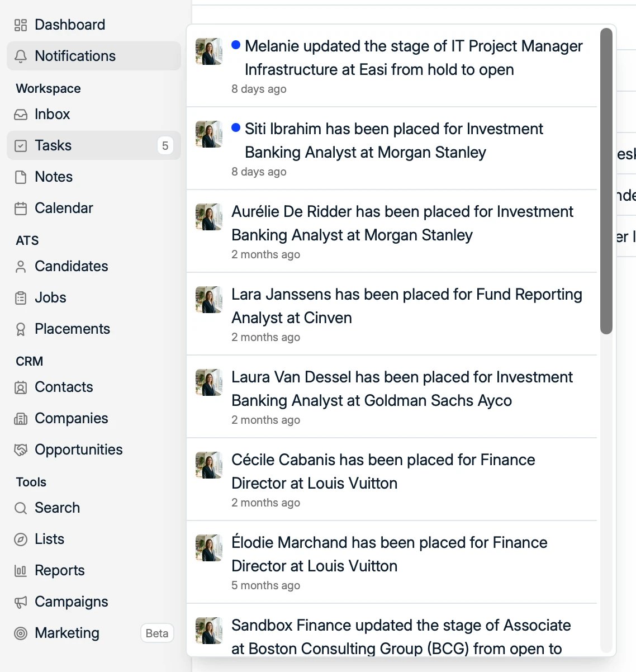The width and height of the screenshot is (636, 672).
Task: Click avatar on Cécile Cabanis notification
Action: [x=209, y=465]
